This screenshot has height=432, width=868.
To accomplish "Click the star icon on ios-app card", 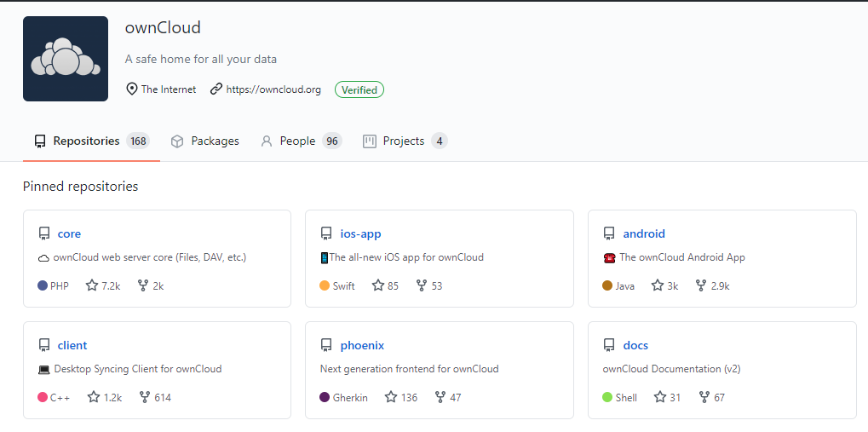I will coord(378,285).
